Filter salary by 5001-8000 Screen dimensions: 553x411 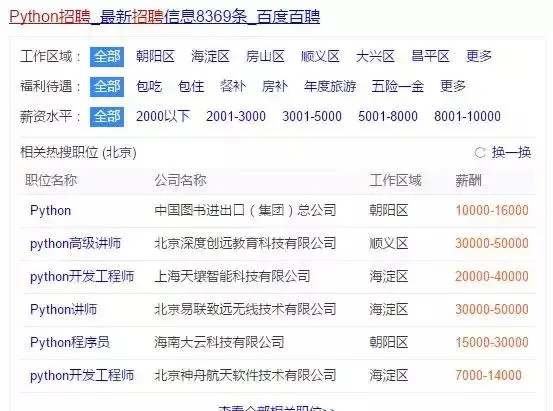[x=388, y=116]
